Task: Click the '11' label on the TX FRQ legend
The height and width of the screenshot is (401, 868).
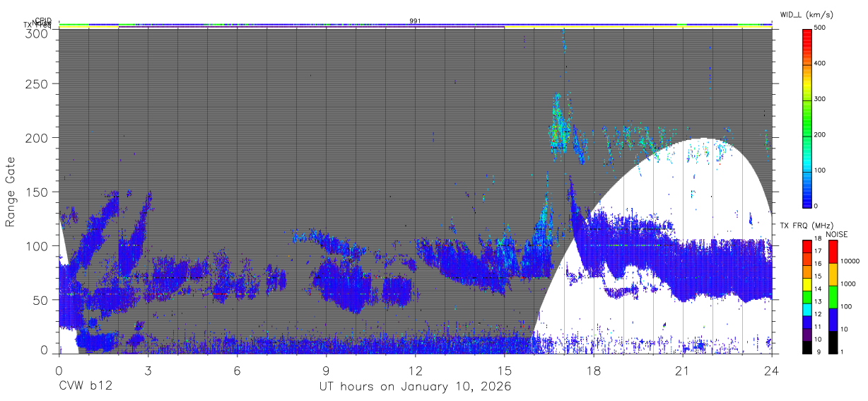Action: tap(817, 327)
